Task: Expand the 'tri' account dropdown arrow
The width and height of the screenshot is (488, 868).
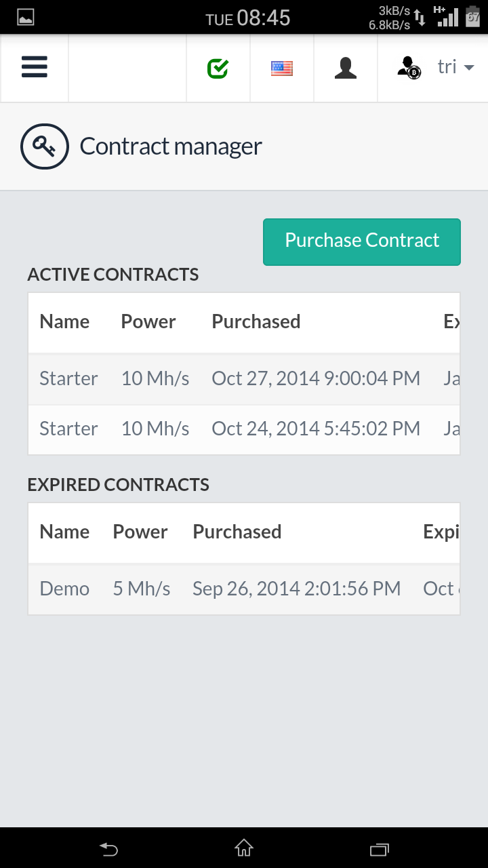Action: [x=468, y=67]
